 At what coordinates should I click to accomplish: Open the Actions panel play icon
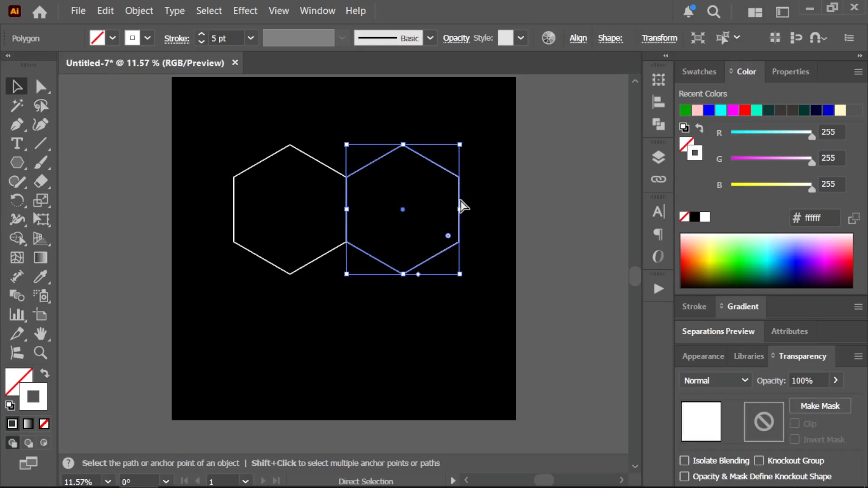(658, 289)
